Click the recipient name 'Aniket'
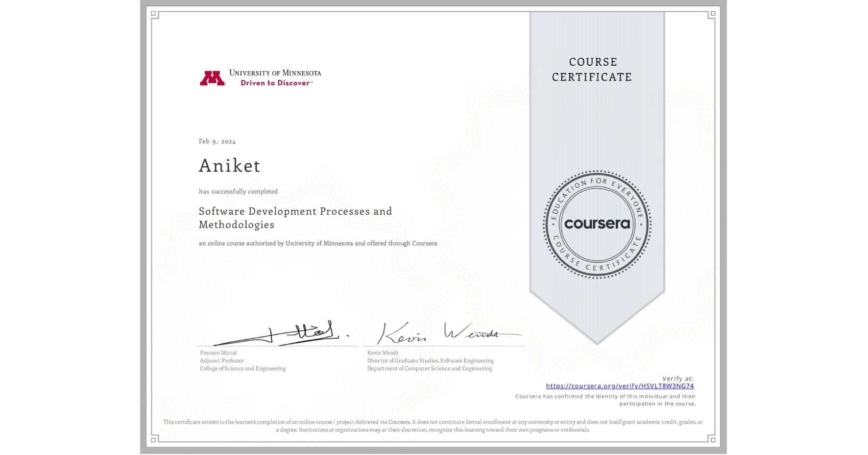 coord(230,165)
